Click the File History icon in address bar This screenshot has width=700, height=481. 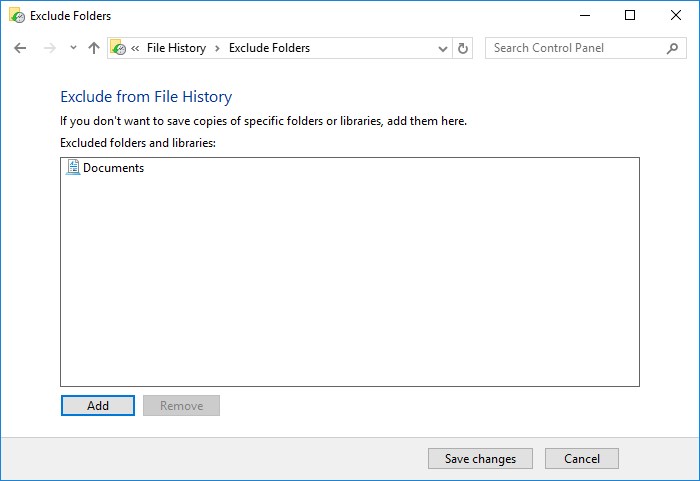click(118, 48)
